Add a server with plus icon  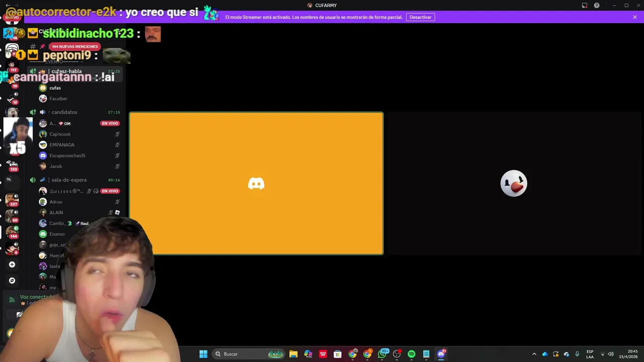pos(12,264)
